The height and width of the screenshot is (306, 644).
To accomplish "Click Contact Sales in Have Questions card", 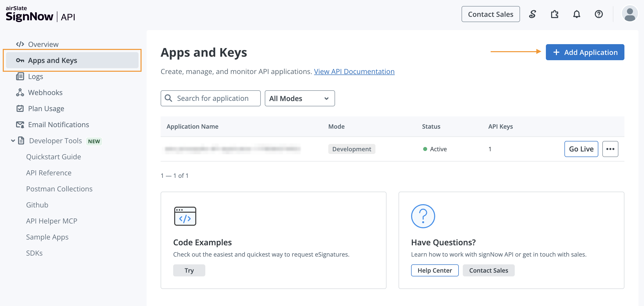I will click(x=489, y=270).
